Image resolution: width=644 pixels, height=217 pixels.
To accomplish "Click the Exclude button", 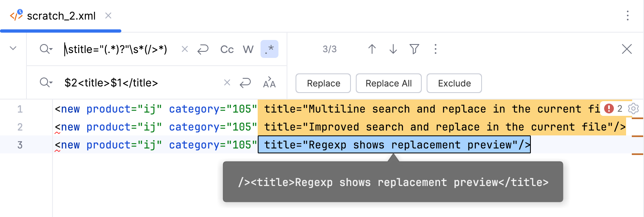I will point(454,83).
